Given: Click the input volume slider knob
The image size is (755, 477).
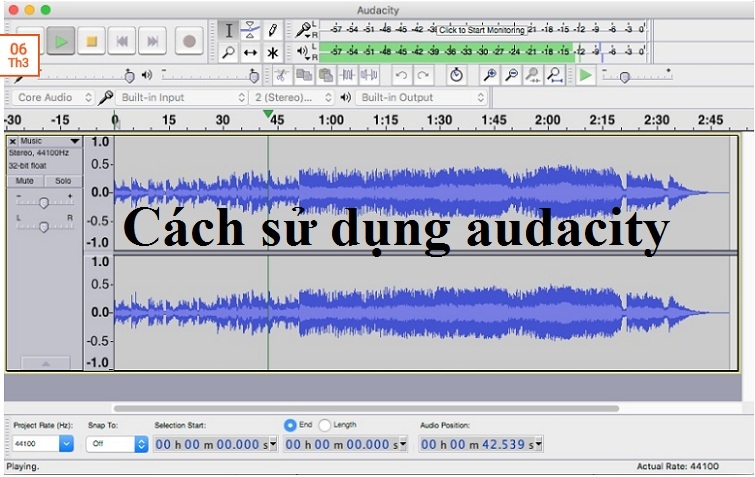Looking at the screenshot, I should 129,76.
